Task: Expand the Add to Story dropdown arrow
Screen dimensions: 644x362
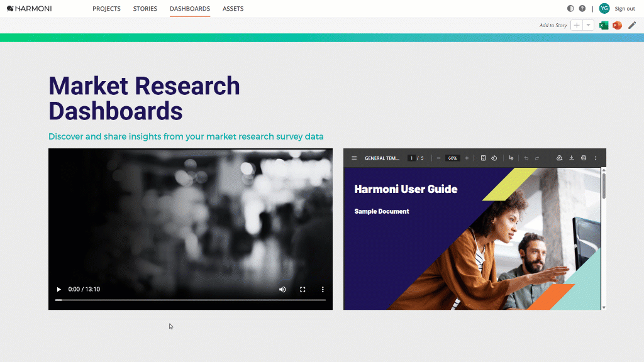Action: pyautogui.click(x=588, y=25)
